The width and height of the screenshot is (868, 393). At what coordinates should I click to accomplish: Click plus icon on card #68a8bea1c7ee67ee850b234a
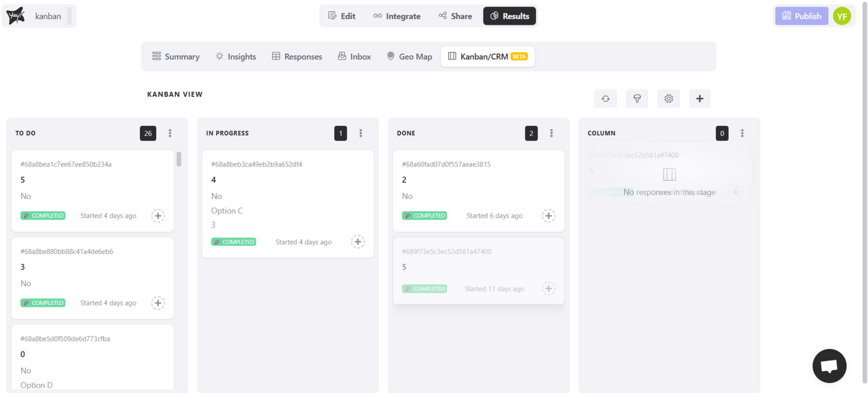tap(158, 215)
